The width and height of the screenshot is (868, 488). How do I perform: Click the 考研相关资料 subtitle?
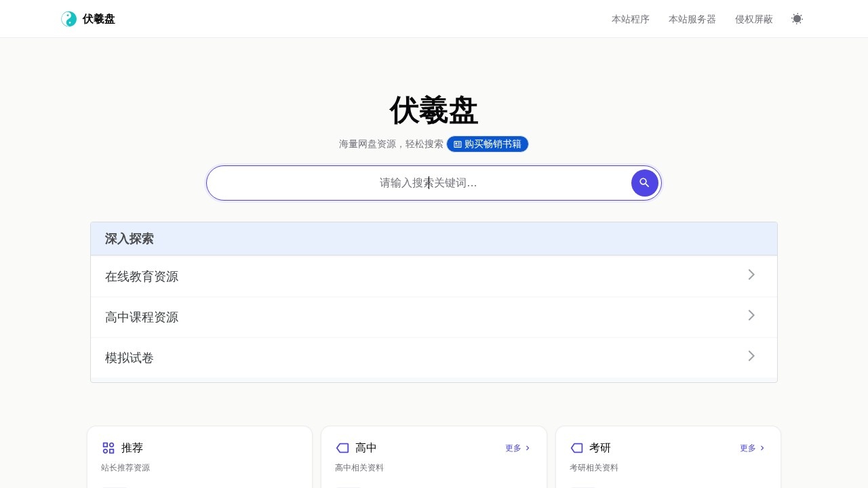(594, 468)
